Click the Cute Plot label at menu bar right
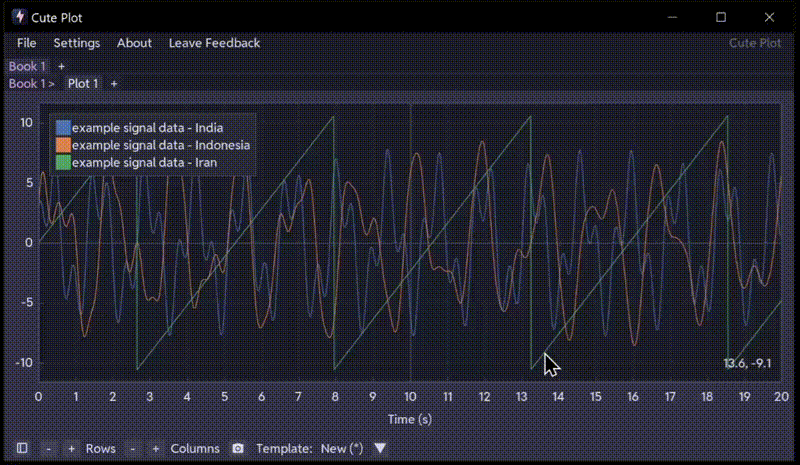The height and width of the screenshot is (465, 800). pos(755,43)
